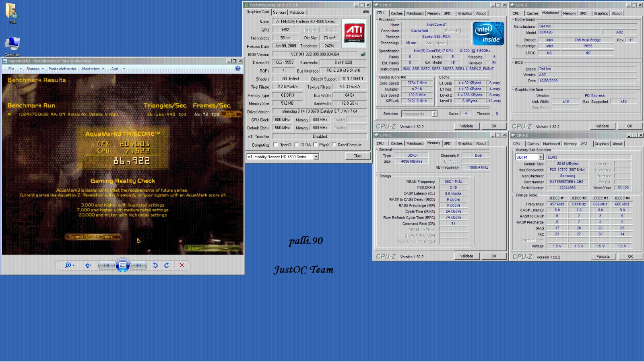Delete the photo with red X icon
This screenshot has width=644, height=362.
coord(182,265)
